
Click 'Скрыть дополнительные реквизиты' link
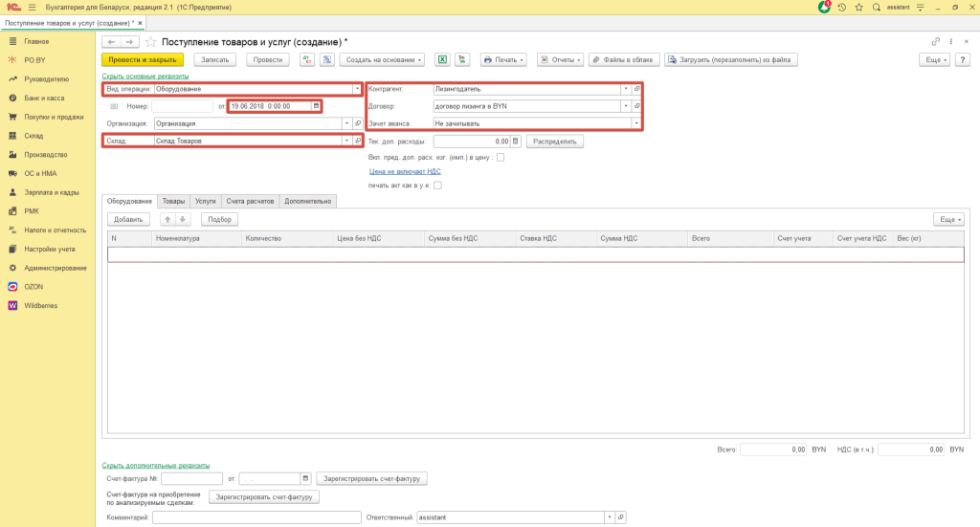156,465
